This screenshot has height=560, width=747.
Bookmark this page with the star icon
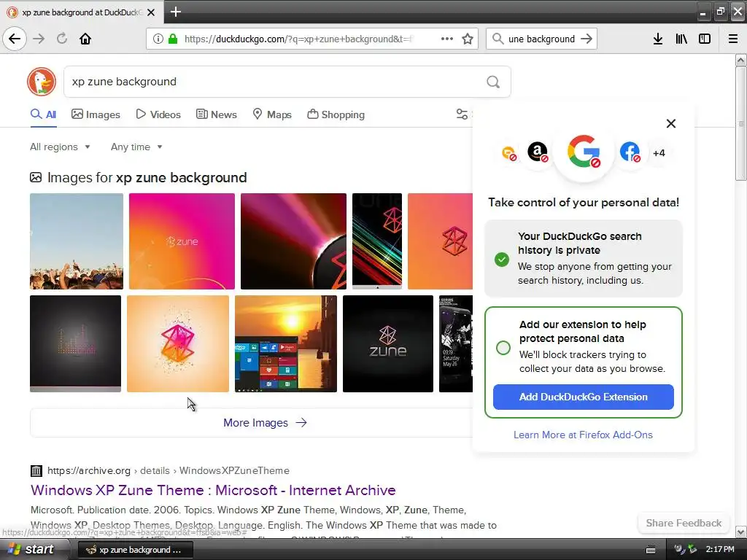[x=468, y=39]
